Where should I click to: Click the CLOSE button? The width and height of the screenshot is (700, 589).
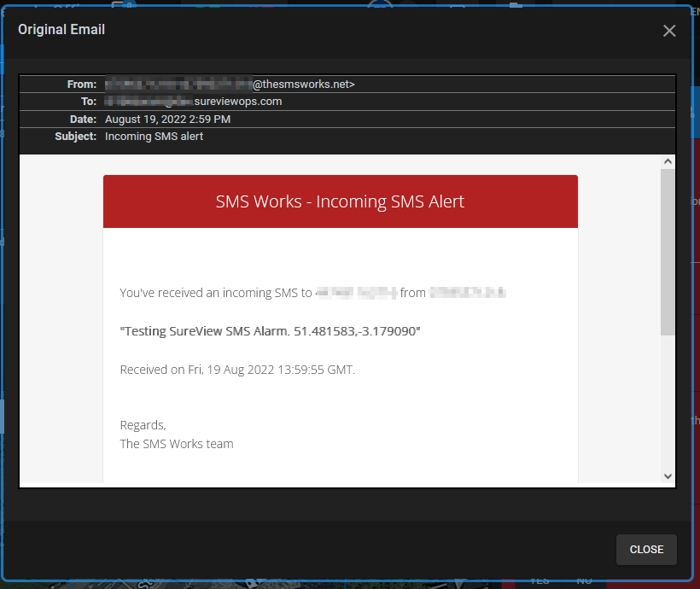click(x=646, y=549)
